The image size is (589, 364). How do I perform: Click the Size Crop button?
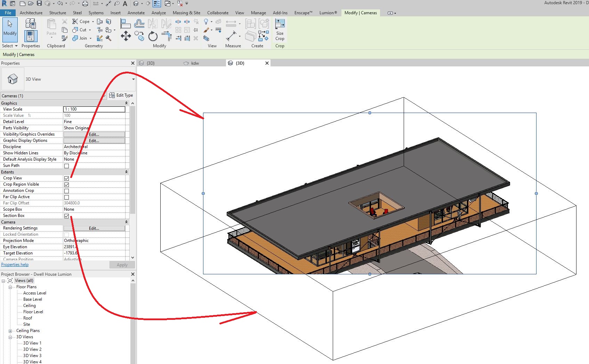[280, 30]
